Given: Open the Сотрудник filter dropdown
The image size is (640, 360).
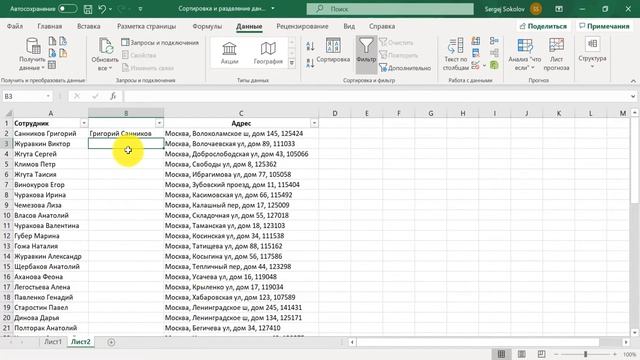Looking at the screenshot, I should coord(84,123).
